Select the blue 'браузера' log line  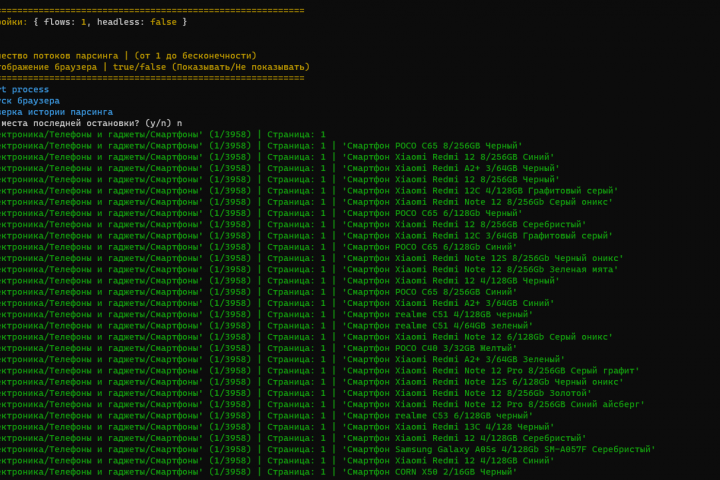(x=30, y=101)
